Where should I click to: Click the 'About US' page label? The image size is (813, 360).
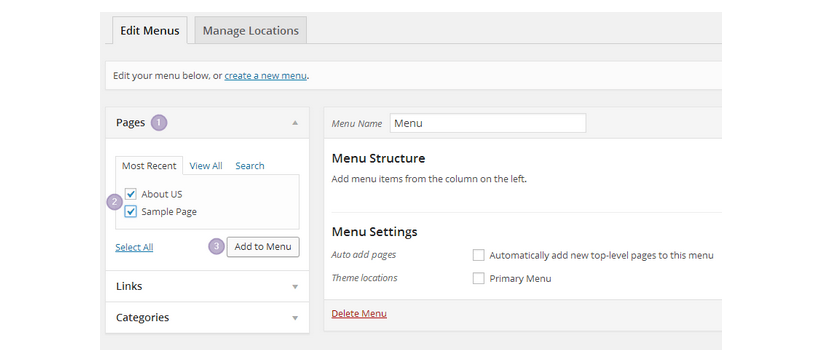(162, 194)
